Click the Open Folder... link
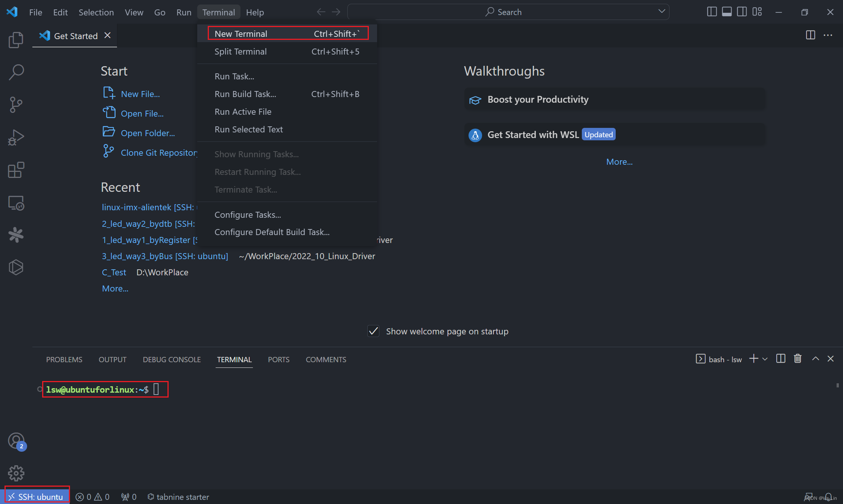The width and height of the screenshot is (843, 504). coord(148,133)
